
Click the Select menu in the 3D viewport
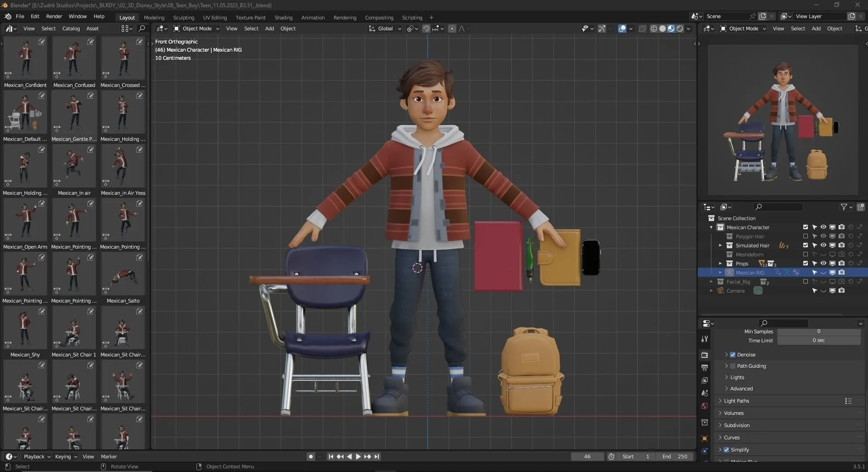pyautogui.click(x=252, y=29)
